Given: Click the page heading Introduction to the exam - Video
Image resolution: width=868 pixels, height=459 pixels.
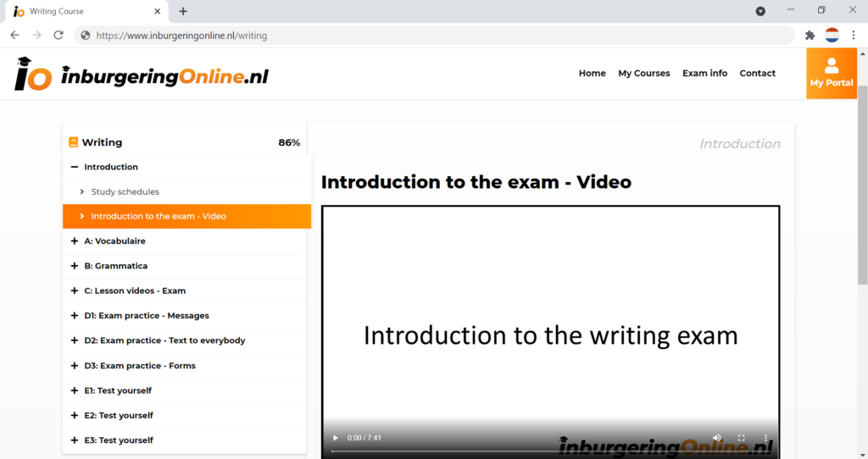Looking at the screenshot, I should (476, 182).
